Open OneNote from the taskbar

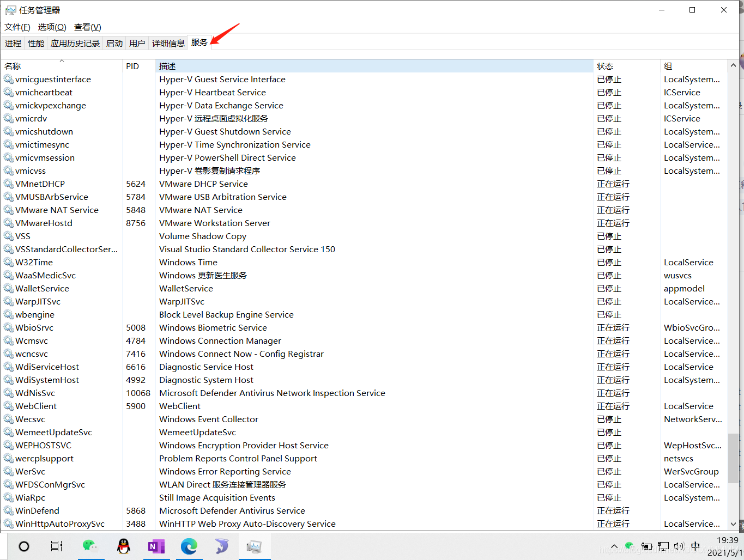point(156,546)
